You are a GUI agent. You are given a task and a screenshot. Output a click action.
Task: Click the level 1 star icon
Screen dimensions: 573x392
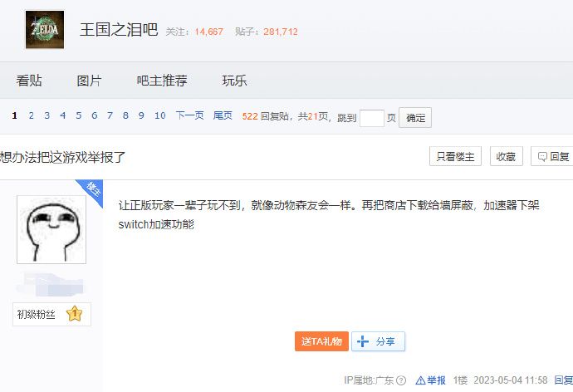(75, 313)
